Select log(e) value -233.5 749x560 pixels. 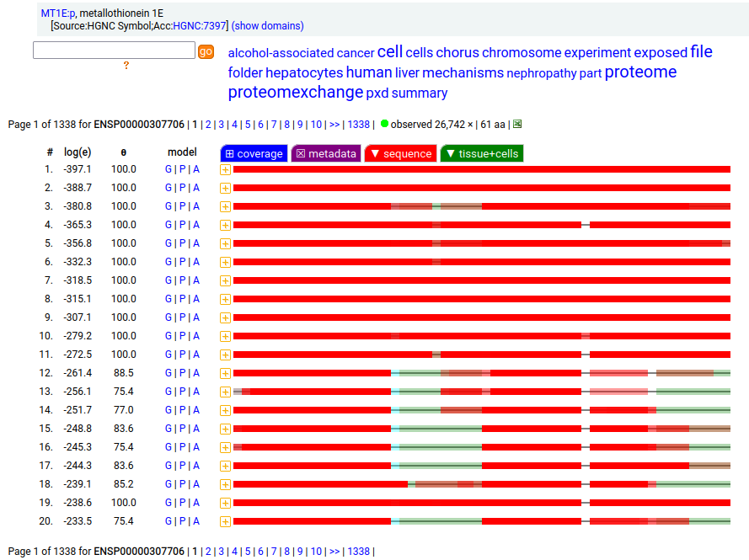tap(78, 521)
